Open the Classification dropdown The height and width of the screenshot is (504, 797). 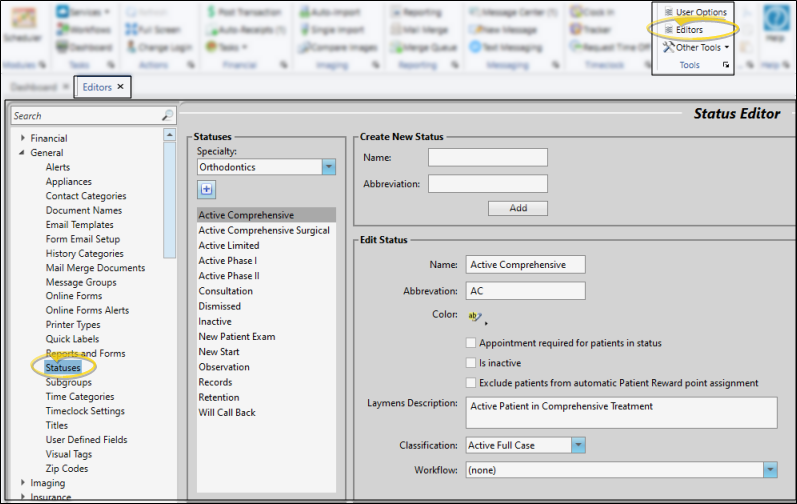click(578, 445)
